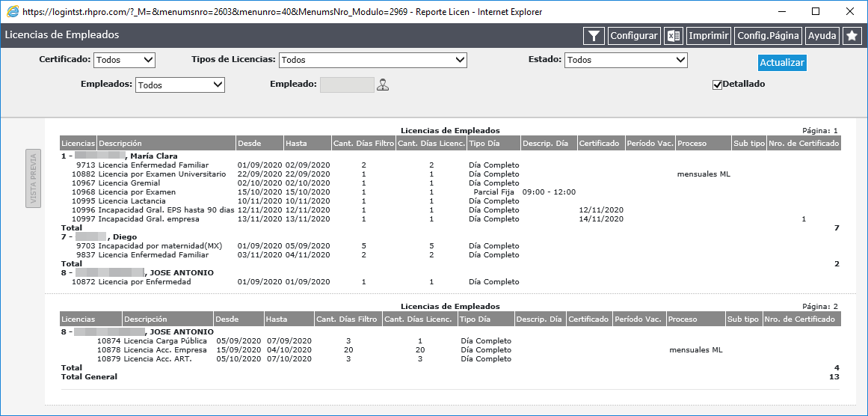868x416 pixels.
Task: Click the 09:00 - 12:00 schedule text
Action: 549,192
